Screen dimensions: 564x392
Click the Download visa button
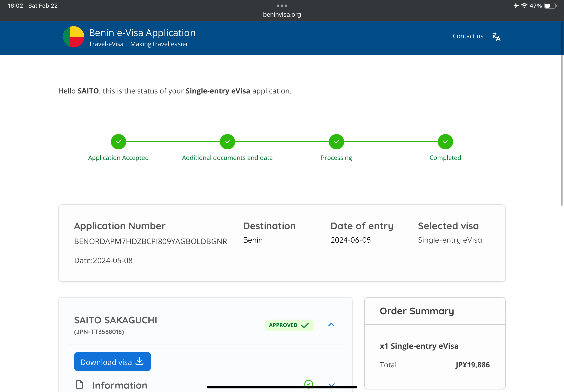coord(113,362)
